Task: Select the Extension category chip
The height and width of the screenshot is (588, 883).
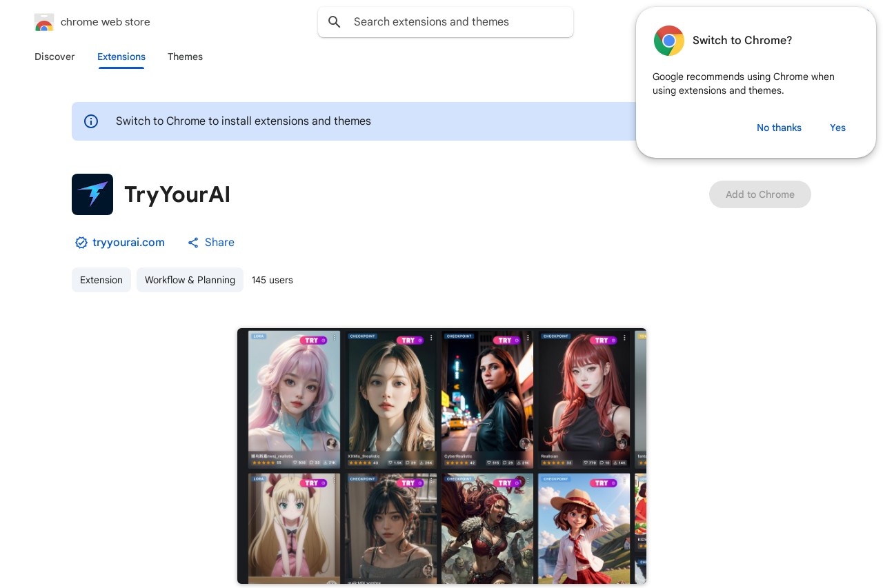Action: 101,280
